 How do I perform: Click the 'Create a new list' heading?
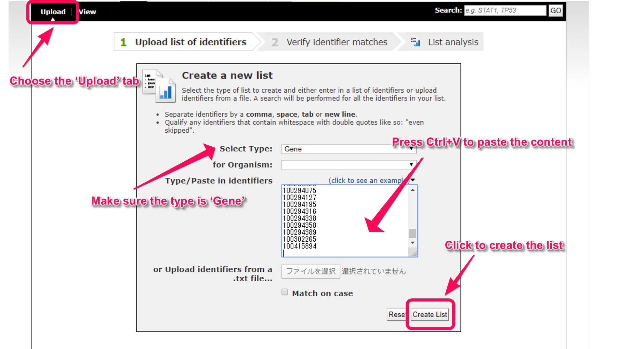[227, 75]
